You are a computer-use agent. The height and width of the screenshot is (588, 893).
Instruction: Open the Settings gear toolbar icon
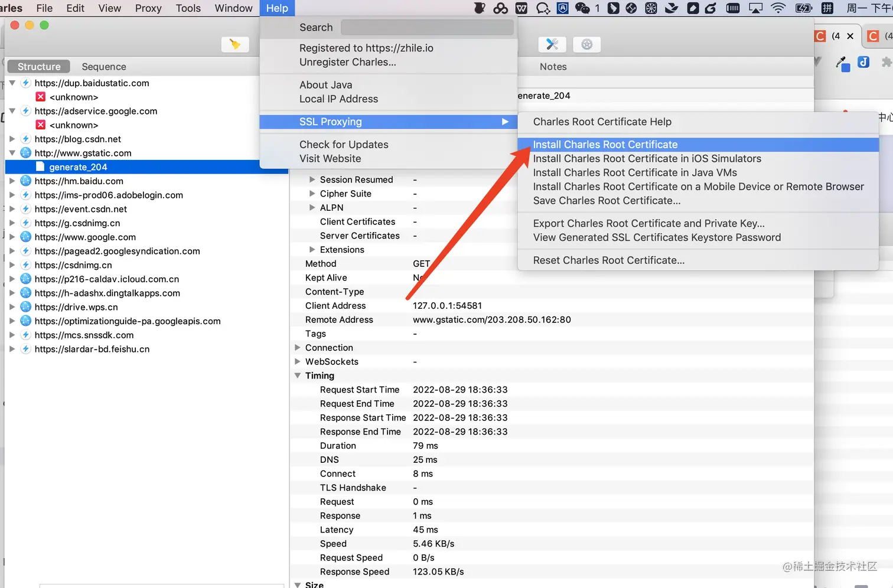[x=586, y=44]
